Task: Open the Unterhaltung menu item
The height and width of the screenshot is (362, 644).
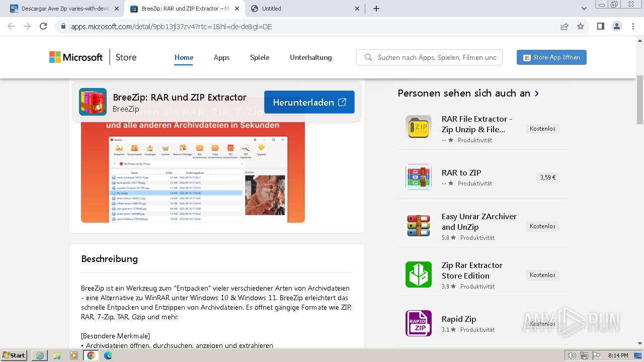Action: pos(311,57)
